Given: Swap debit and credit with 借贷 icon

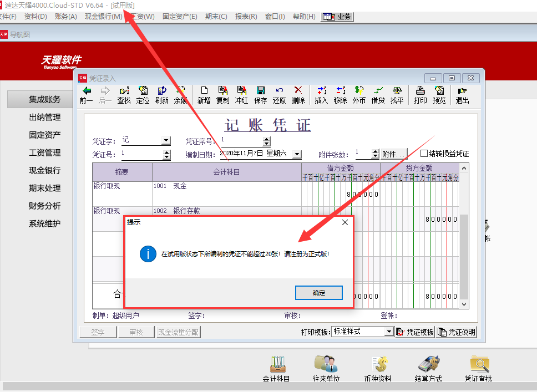Looking at the screenshot, I should coord(378,95).
